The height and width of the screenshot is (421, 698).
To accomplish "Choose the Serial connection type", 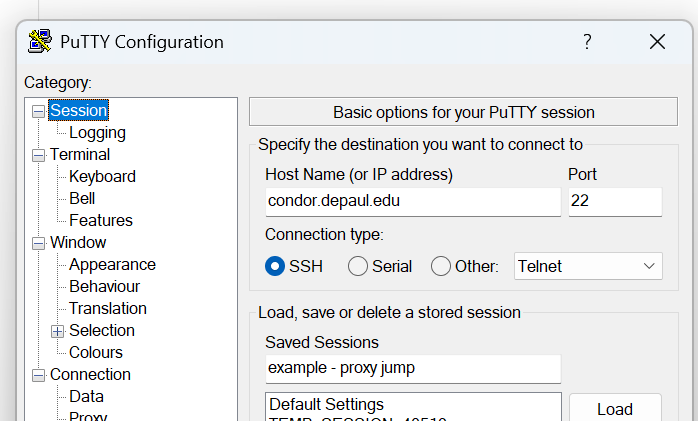I will click(x=358, y=266).
